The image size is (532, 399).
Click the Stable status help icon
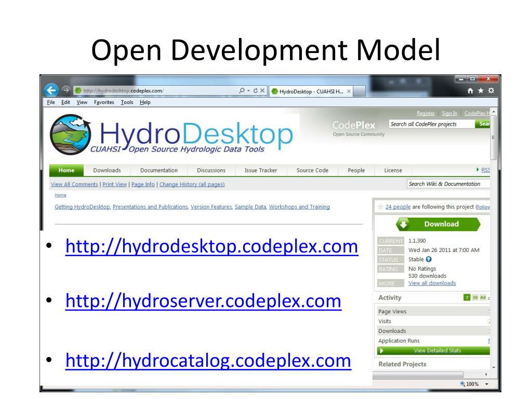[x=429, y=259]
